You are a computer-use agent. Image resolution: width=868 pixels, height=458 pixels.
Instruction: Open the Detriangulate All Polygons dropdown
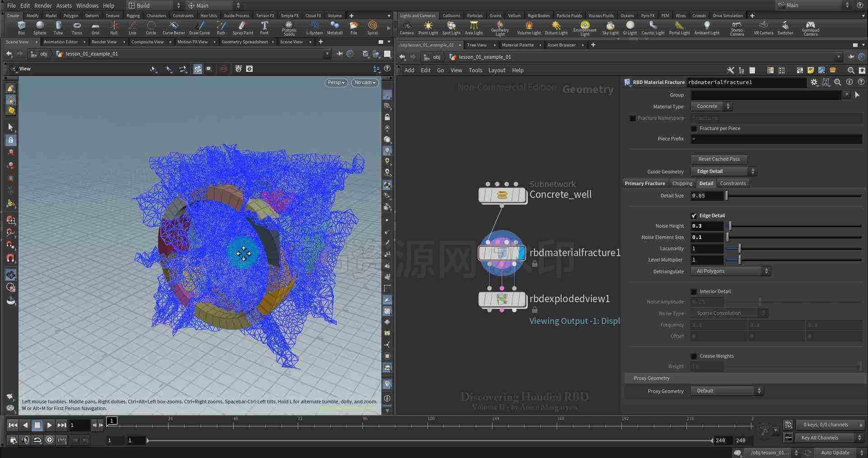click(x=730, y=271)
